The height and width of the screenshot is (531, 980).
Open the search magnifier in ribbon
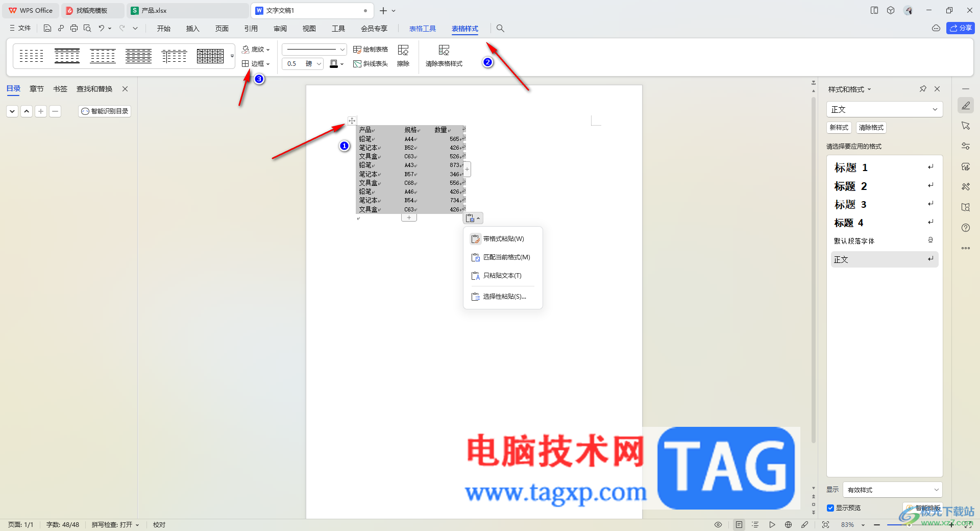tap(500, 28)
